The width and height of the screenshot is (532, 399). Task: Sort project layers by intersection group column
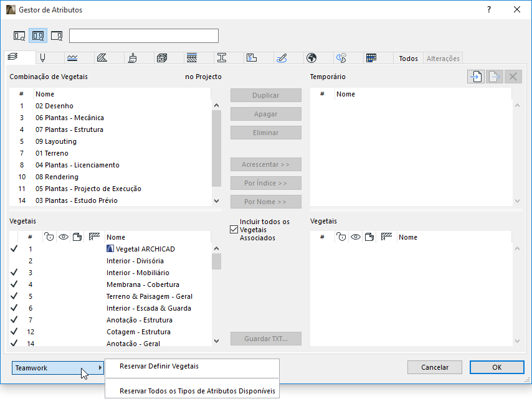[94, 237]
